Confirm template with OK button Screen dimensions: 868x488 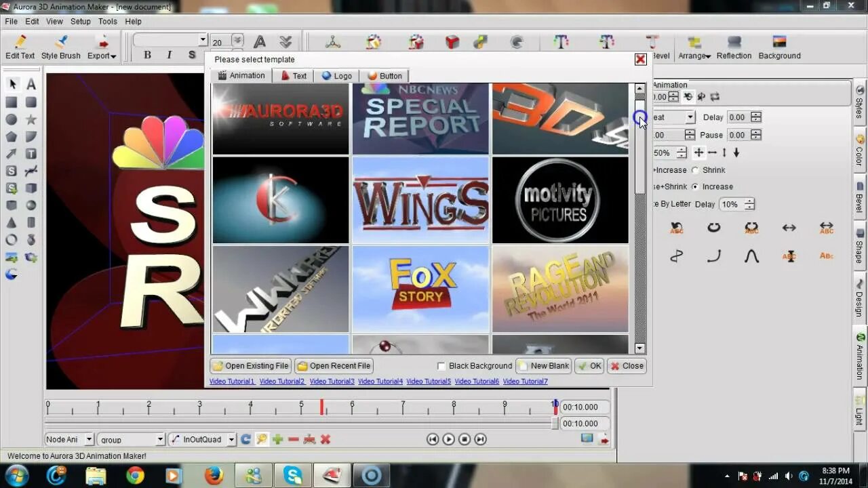click(589, 366)
